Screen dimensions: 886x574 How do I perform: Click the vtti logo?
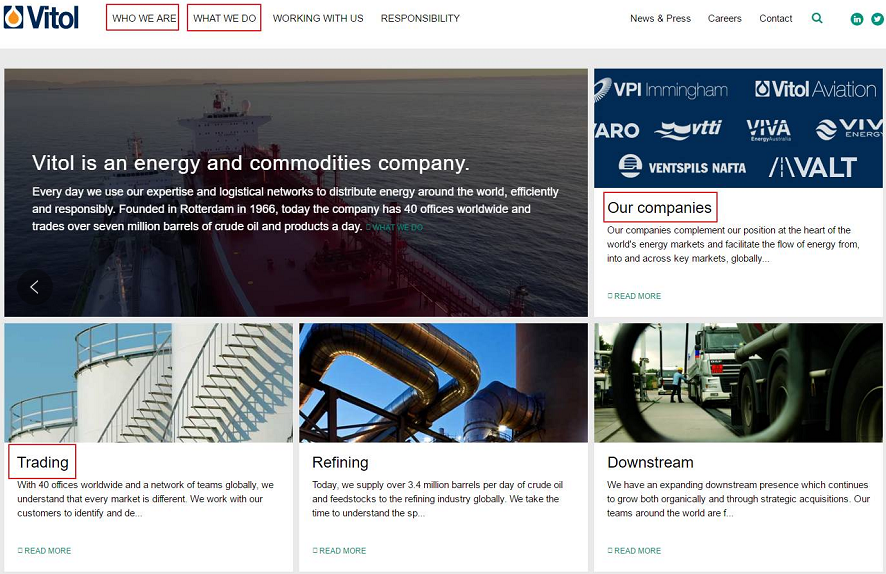[x=688, y=130]
